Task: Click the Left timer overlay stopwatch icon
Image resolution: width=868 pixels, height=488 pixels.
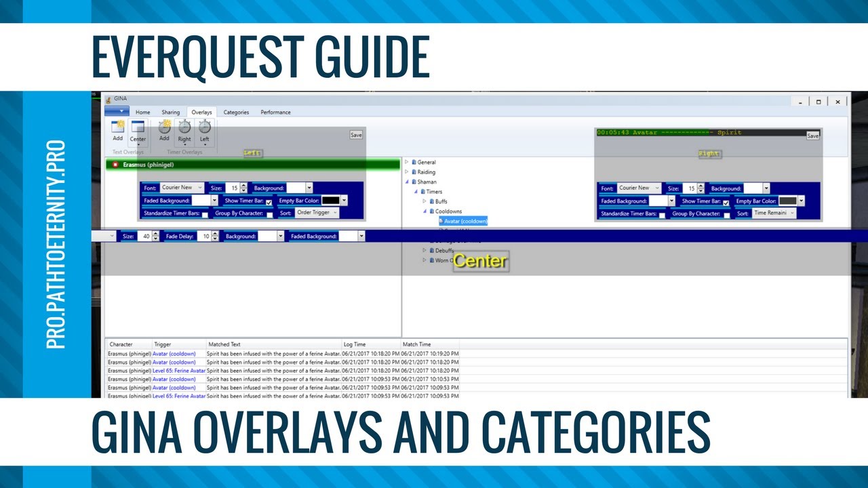Action: pyautogui.click(x=204, y=126)
